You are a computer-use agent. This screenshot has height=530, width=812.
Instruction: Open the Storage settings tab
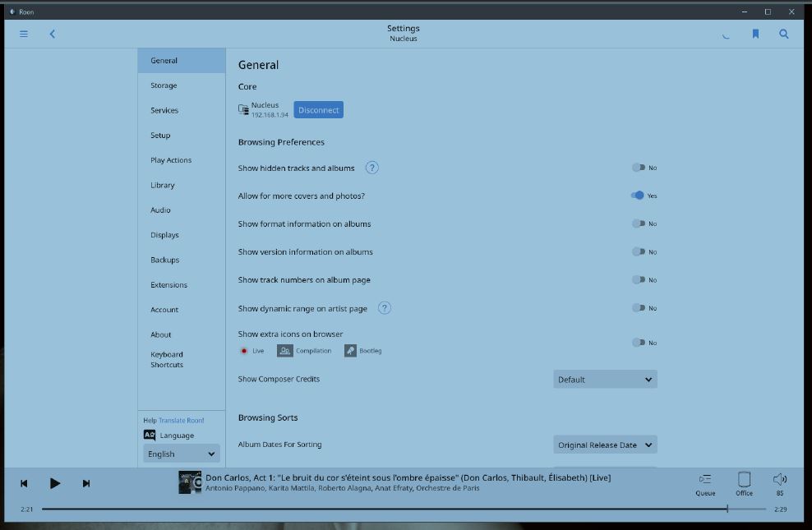tap(182, 85)
